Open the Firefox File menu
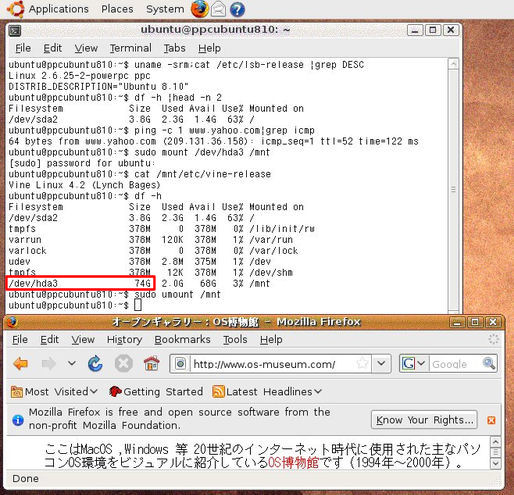 pyautogui.click(x=20, y=340)
